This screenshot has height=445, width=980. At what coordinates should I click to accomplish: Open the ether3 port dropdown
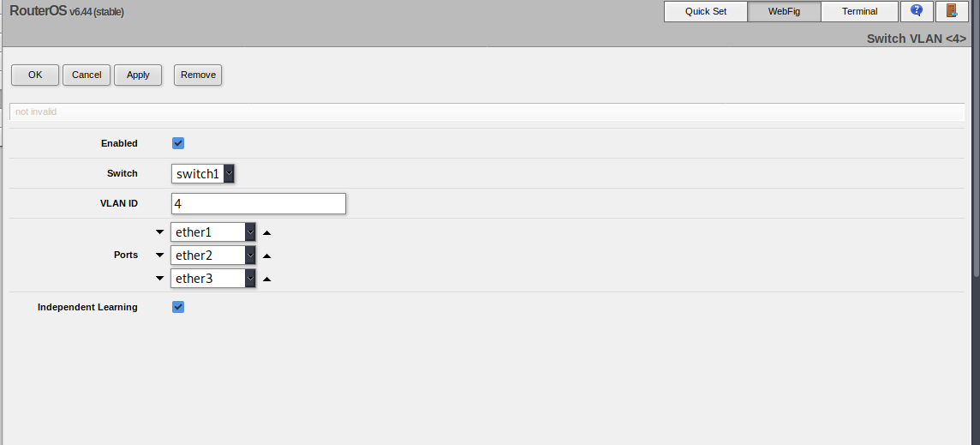(213, 279)
